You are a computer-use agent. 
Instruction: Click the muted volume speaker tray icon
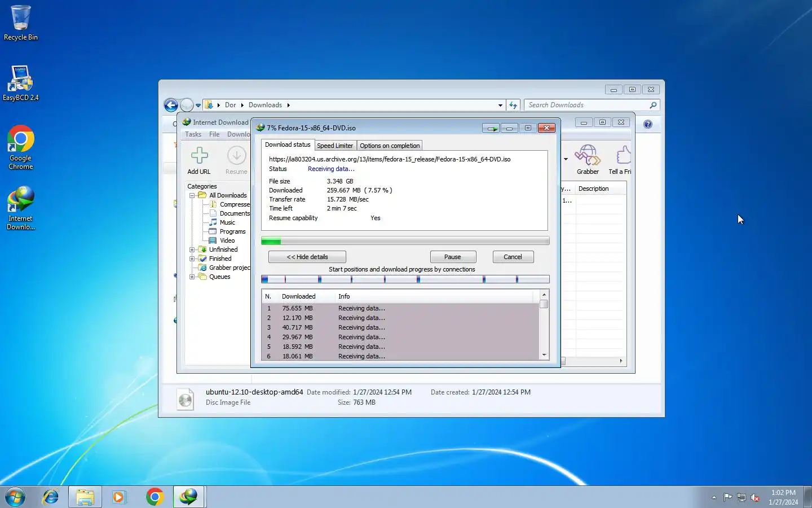coord(755,497)
